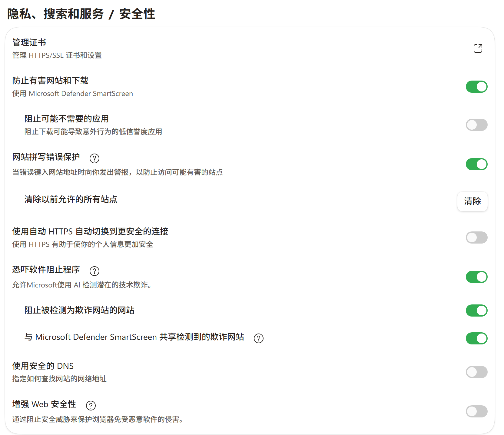Viewport: 504px width, 435px height.
Task: Enable the 阻止可能不需要的应用 toggle
Action: 476,125
